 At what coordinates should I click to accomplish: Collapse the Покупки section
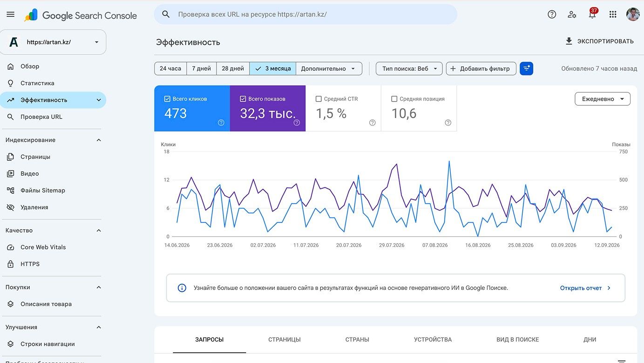pos(99,288)
